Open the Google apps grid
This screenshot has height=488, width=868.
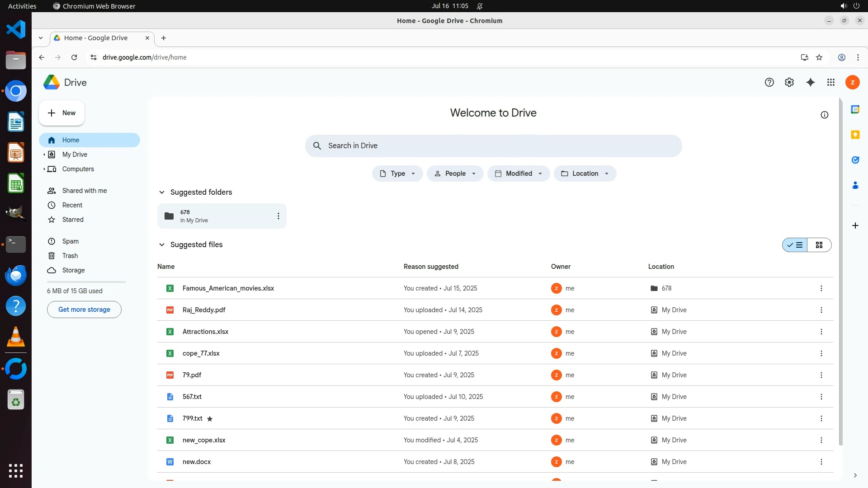[x=831, y=82]
